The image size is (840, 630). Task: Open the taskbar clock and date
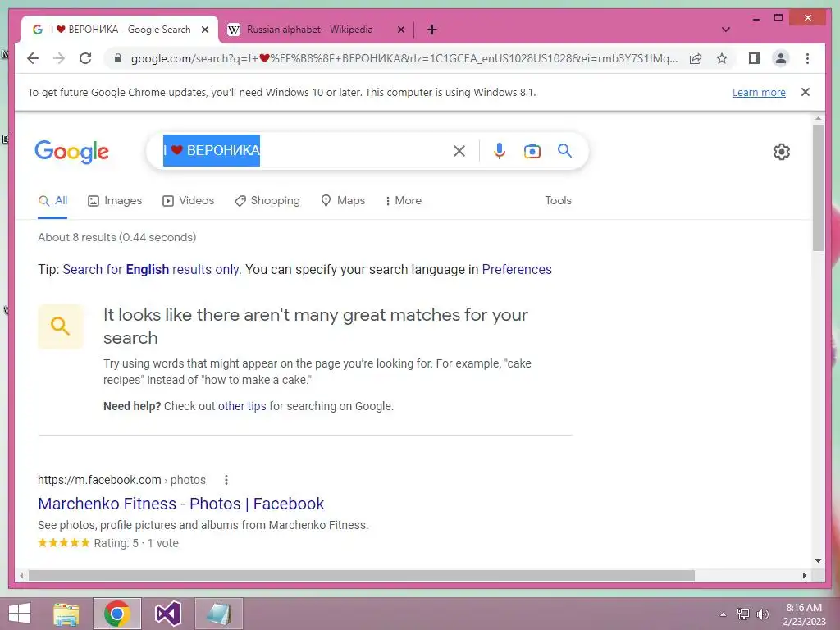(x=804, y=614)
